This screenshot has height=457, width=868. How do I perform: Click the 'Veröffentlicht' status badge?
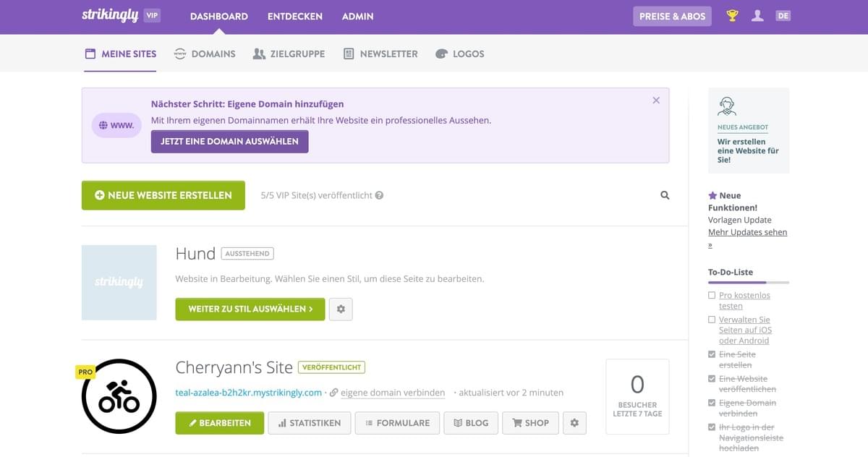(331, 367)
